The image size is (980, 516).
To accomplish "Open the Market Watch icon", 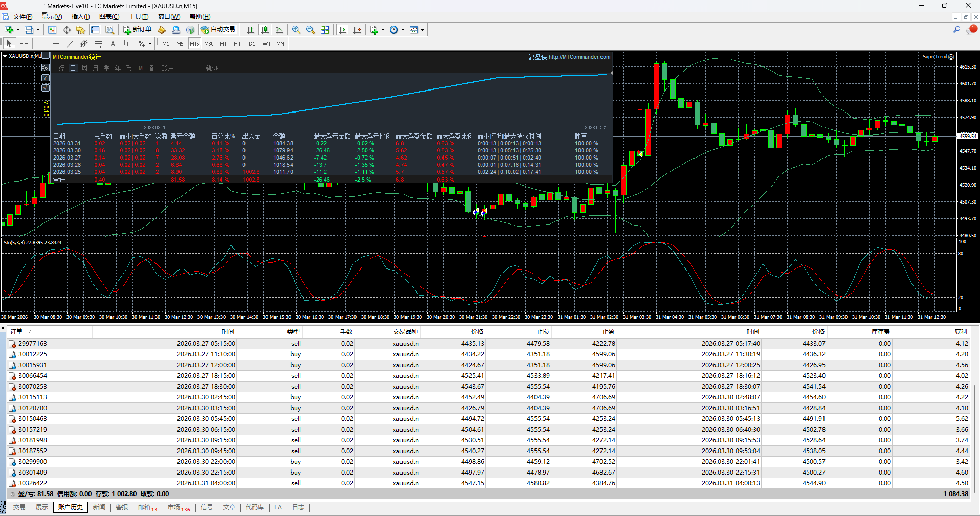I will click(x=52, y=30).
